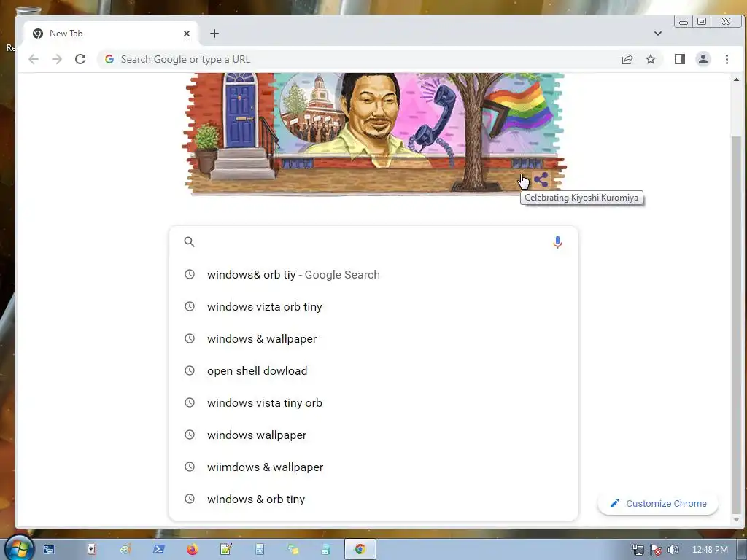Pick suggestion 'wiimdows & wallpaper'
Viewport: 747px width, 560px height.
pos(373,467)
